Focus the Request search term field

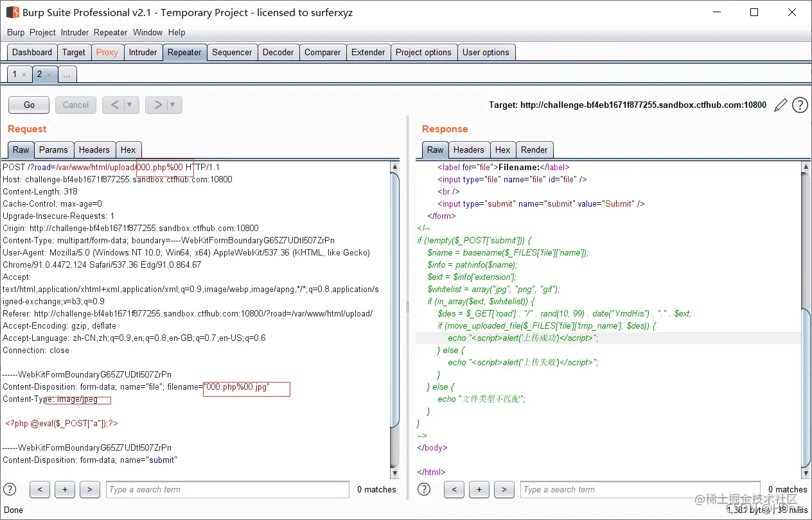pos(227,489)
